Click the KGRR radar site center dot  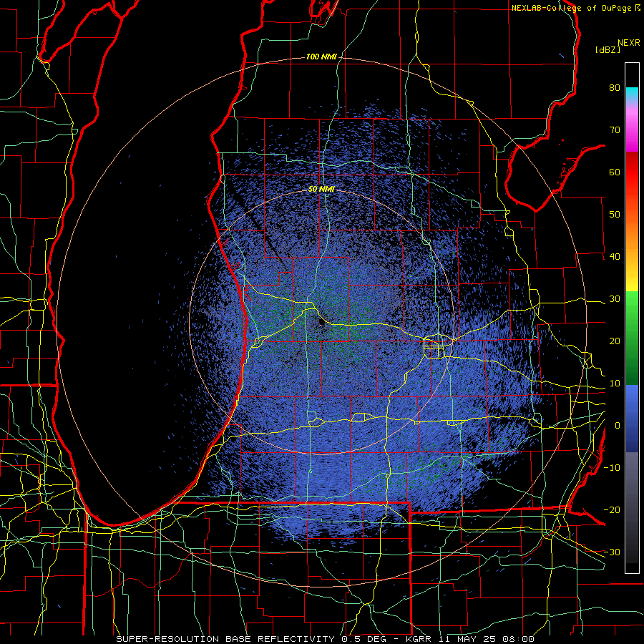(322, 323)
